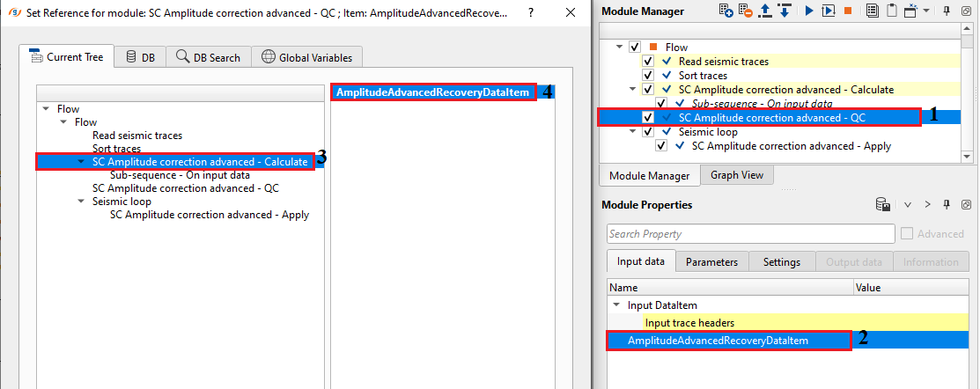980x389 pixels.
Task: Select Read seismic traces in dialog tree
Action: pyautogui.click(x=137, y=135)
